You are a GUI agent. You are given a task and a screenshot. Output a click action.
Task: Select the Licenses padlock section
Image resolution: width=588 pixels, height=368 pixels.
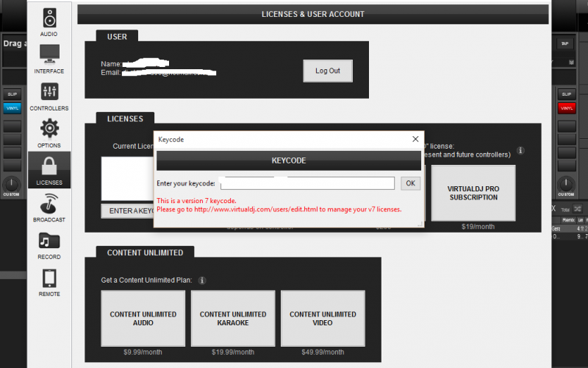click(x=49, y=170)
